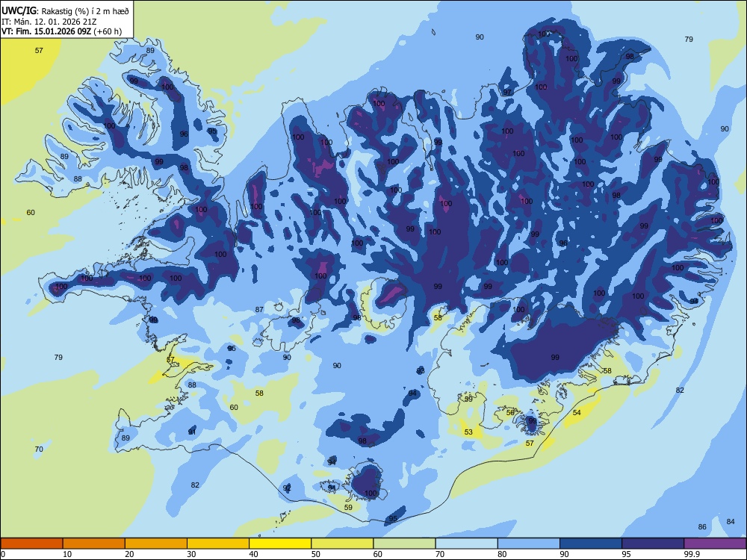The image size is (747, 560).
Task: Click the dark red 0–10 legend swatch
Action: pos(31,544)
